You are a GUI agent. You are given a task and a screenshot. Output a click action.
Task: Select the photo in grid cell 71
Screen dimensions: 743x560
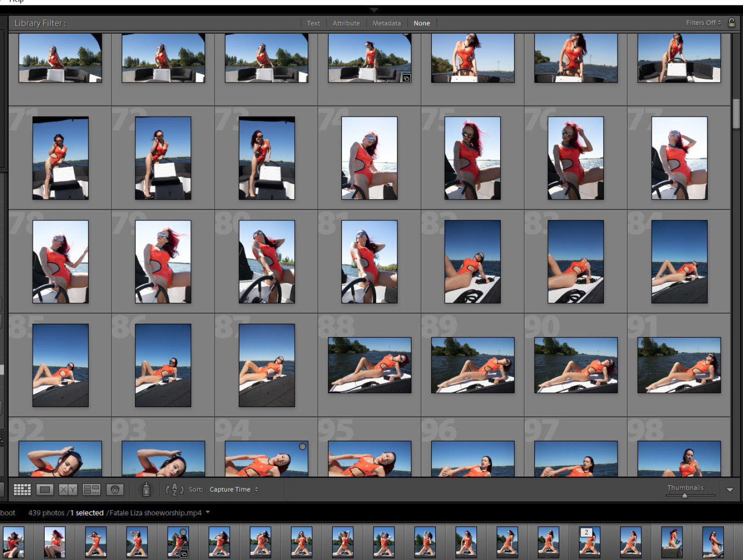click(60, 158)
